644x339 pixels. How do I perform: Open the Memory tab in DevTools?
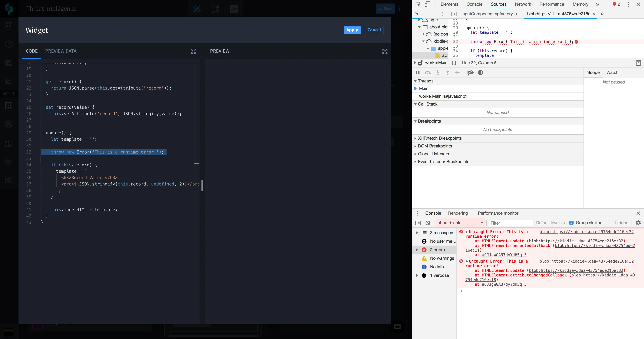point(580,4)
